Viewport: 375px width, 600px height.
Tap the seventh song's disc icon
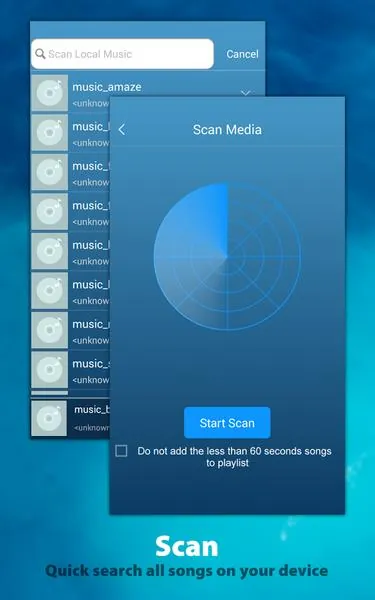(x=50, y=330)
